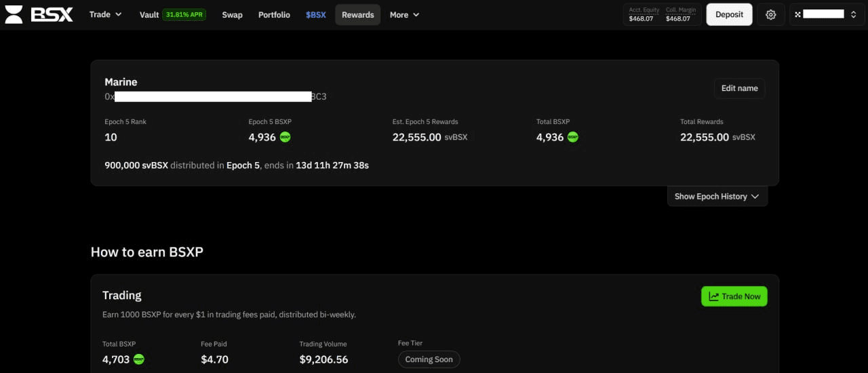
Task: Navigate to Portfolio
Action: click(x=274, y=14)
